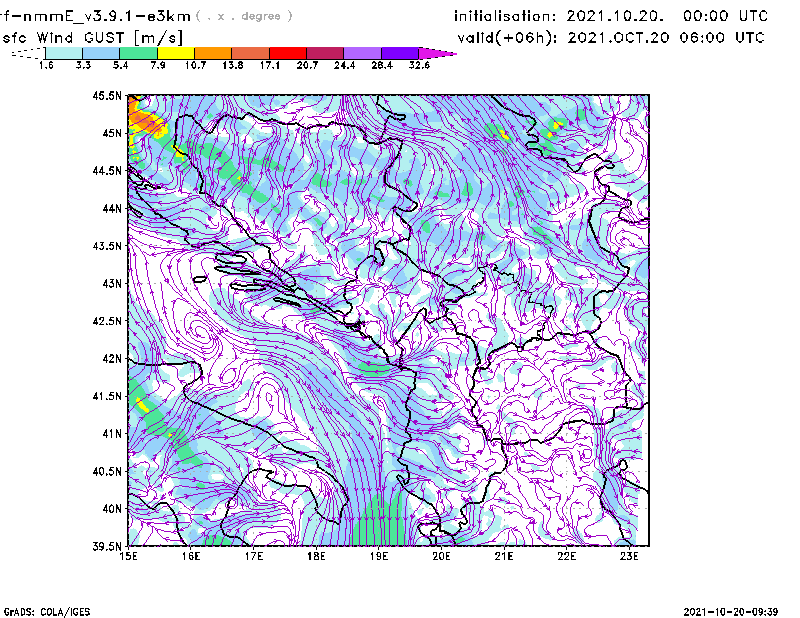
Task: Click the 19E longitude label
Action: pos(379,556)
